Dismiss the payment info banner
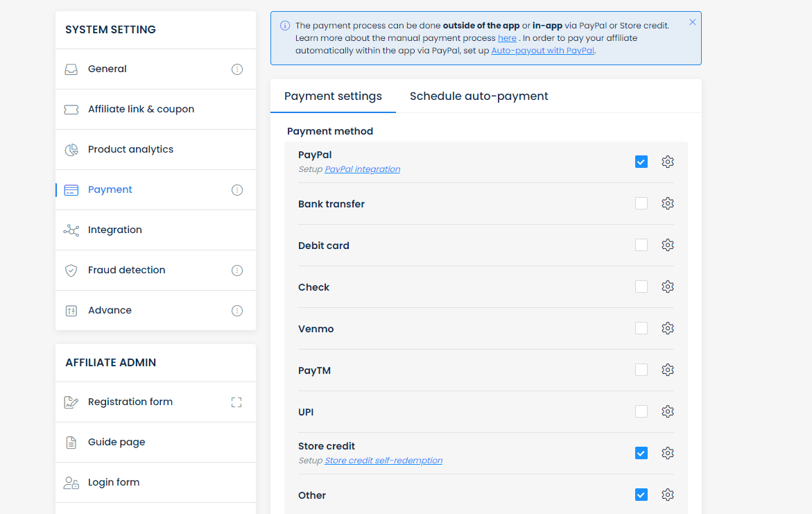Viewport: 812px width, 514px height. 692,22
